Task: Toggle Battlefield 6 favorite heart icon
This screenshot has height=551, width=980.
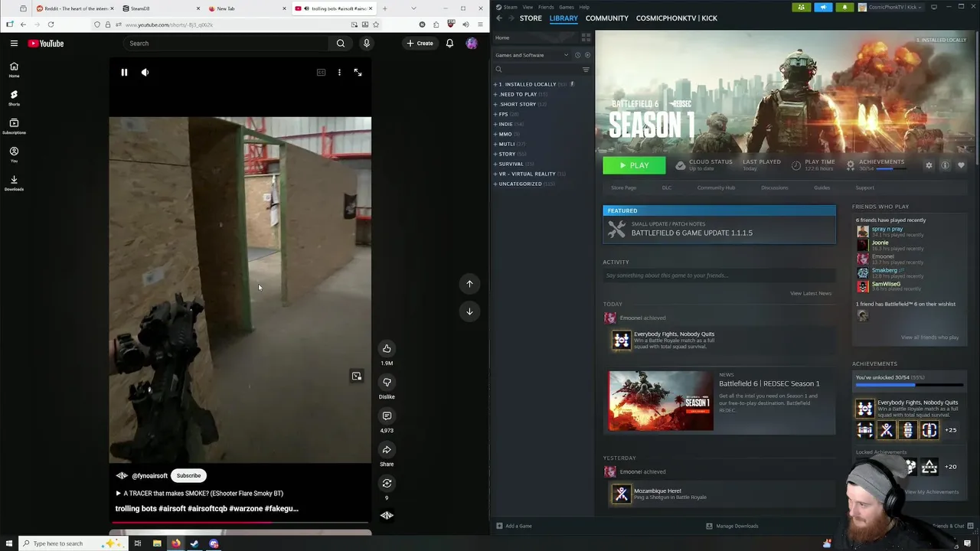Action: (x=961, y=165)
